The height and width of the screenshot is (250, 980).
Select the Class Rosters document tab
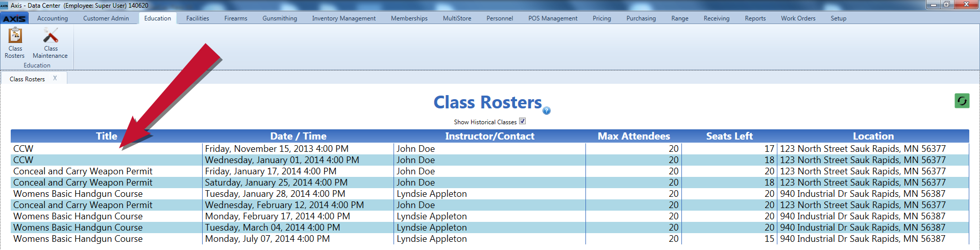pos(28,79)
